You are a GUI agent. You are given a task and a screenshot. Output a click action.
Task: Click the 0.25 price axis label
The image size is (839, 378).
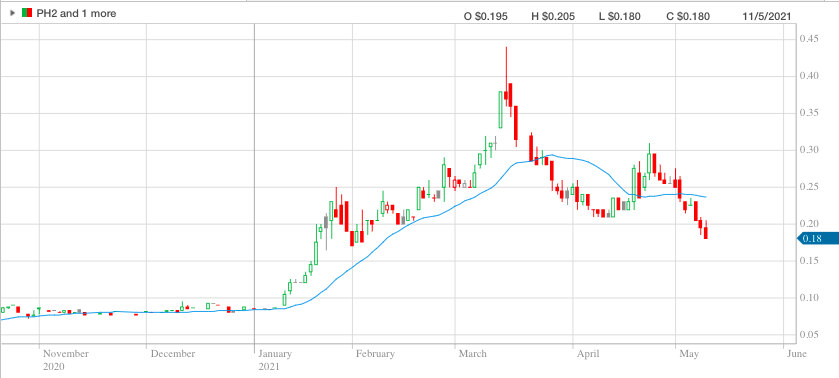tap(808, 187)
